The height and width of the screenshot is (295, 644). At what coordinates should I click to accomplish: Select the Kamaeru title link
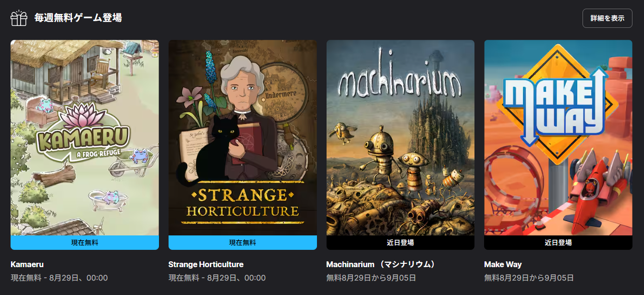tap(27, 264)
